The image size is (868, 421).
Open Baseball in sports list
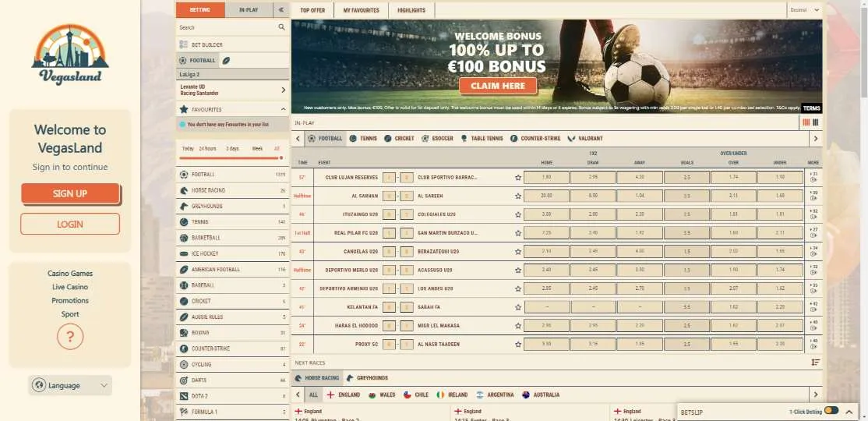pos(232,285)
